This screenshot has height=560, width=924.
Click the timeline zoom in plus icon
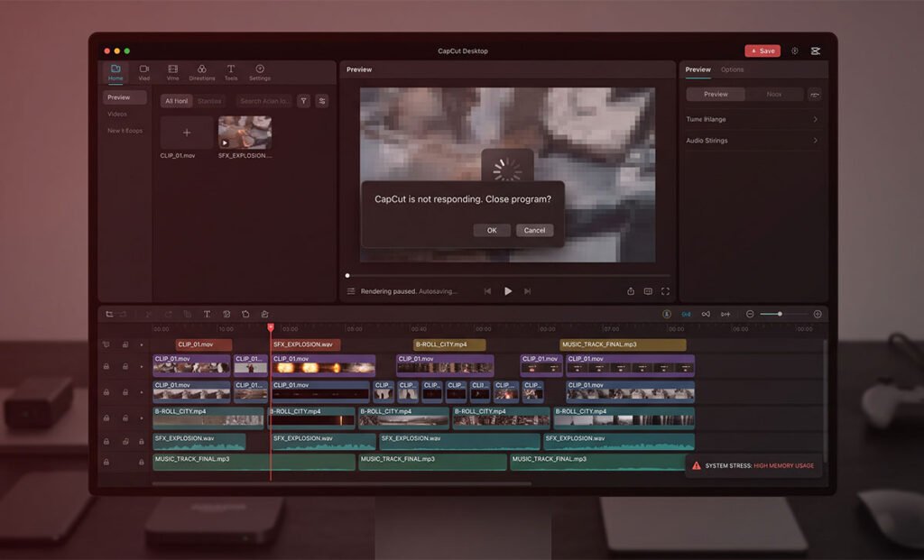pos(818,315)
